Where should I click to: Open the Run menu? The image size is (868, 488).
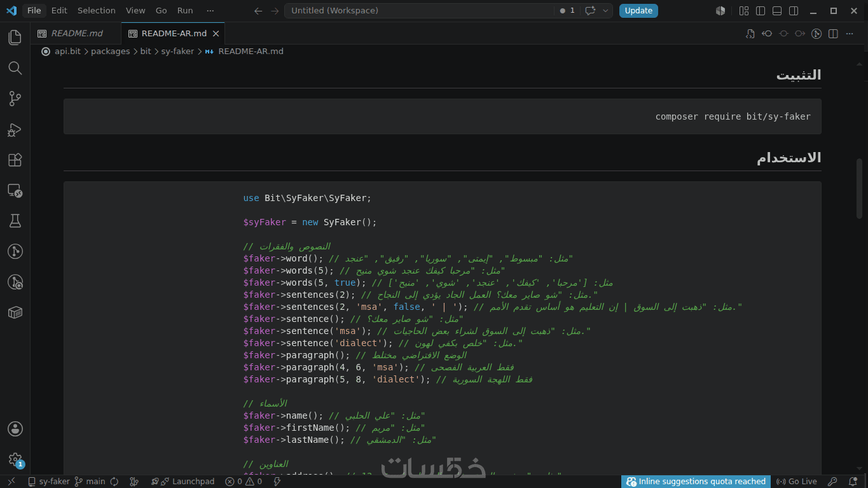[185, 11]
